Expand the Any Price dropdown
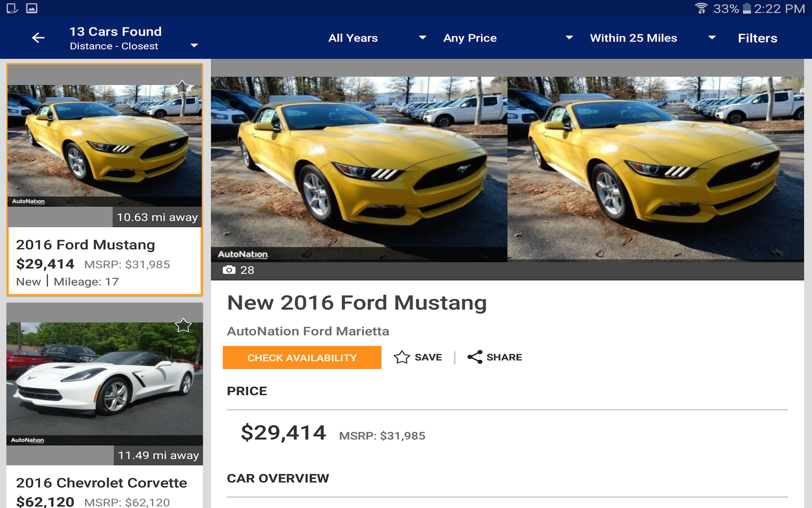The height and width of the screenshot is (508, 812). [507, 38]
